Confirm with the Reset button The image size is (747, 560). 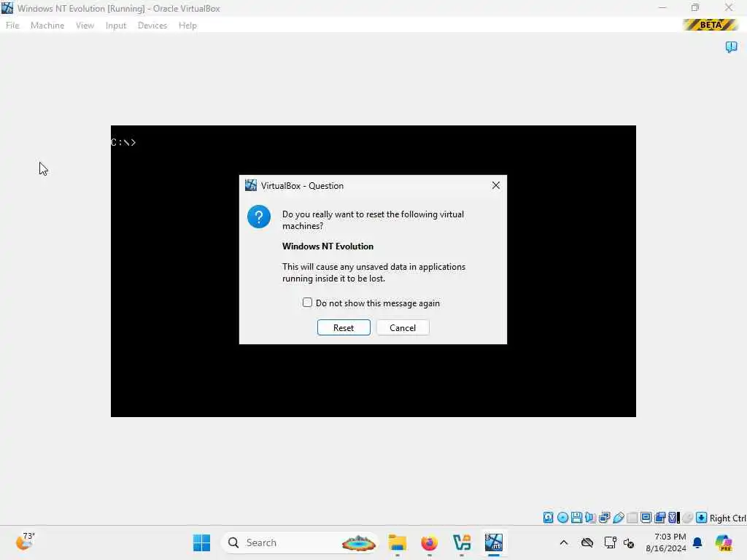(344, 327)
